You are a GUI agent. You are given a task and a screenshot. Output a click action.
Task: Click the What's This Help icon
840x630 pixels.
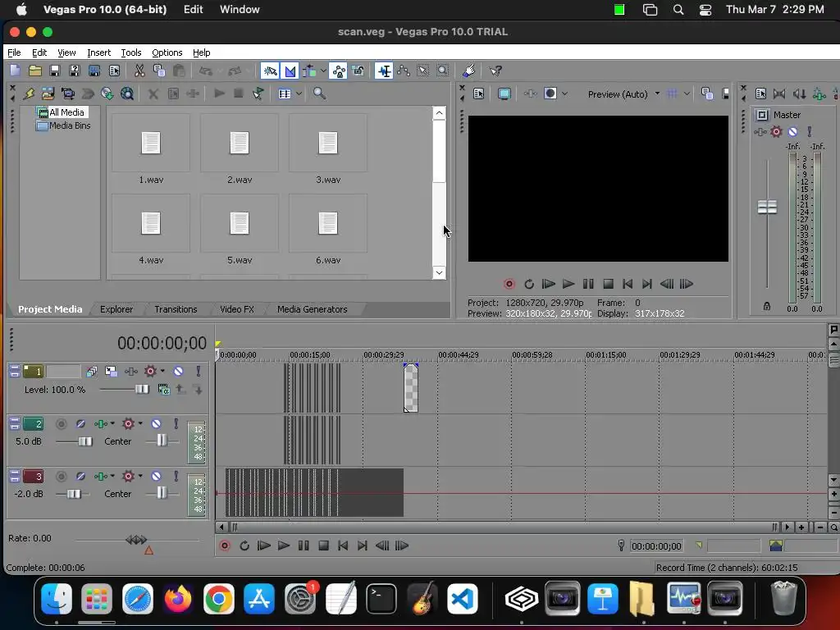pos(495,71)
